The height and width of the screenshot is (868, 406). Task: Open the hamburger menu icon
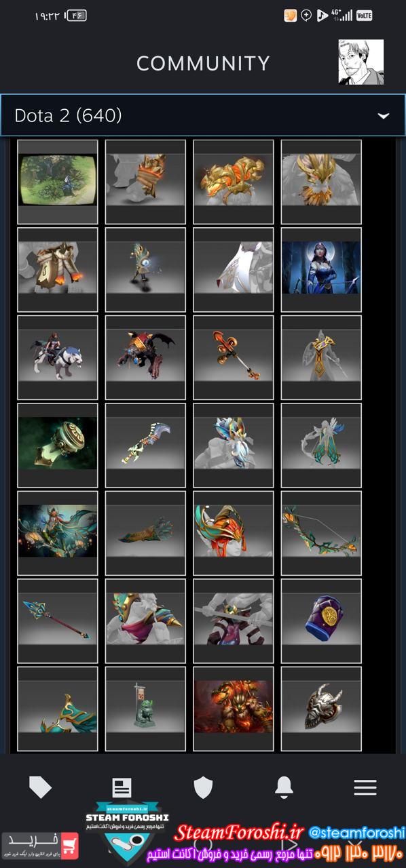click(x=365, y=787)
